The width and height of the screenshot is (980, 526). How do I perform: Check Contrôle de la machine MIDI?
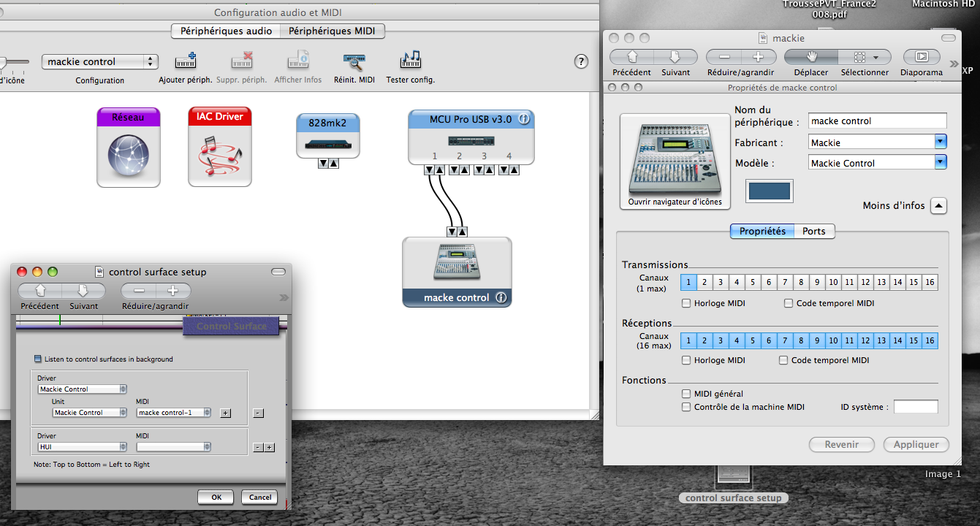(686, 407)
